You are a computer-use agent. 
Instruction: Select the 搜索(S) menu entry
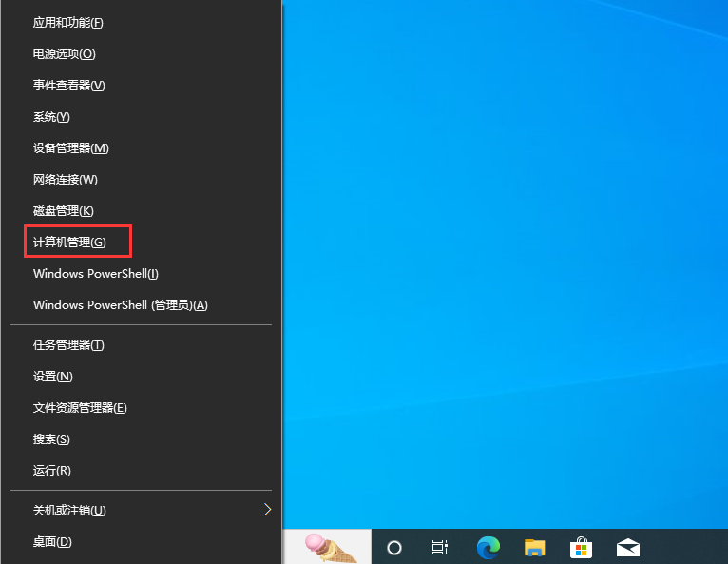141,439
